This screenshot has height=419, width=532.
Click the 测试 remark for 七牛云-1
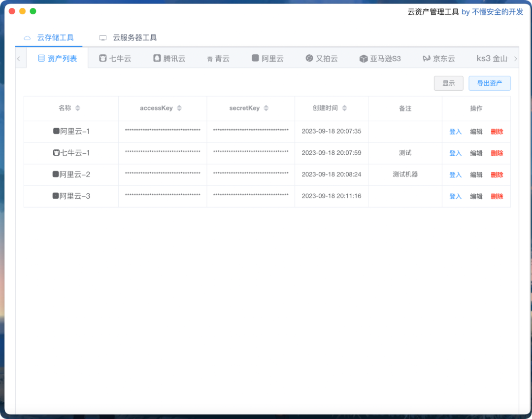405,153
